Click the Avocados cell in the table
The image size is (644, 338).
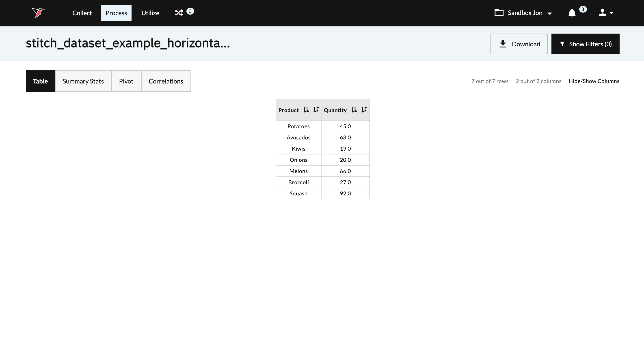pos(298,137)
